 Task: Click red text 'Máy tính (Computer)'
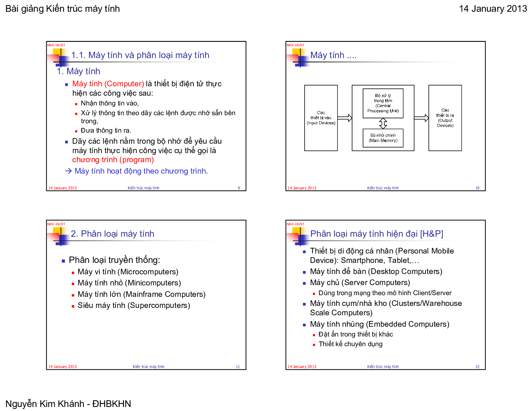pos(108,84)
